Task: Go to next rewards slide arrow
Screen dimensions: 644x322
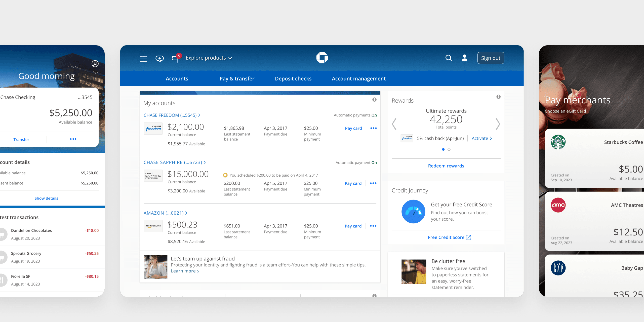Action: coord(498,124)
